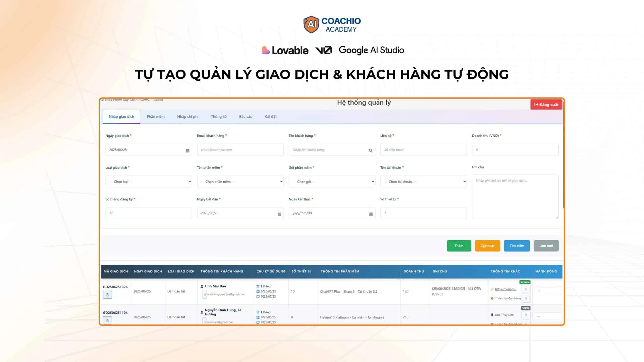Click search magnifier in Tên khách hàng field
The image size is (644, 362).
371,150
